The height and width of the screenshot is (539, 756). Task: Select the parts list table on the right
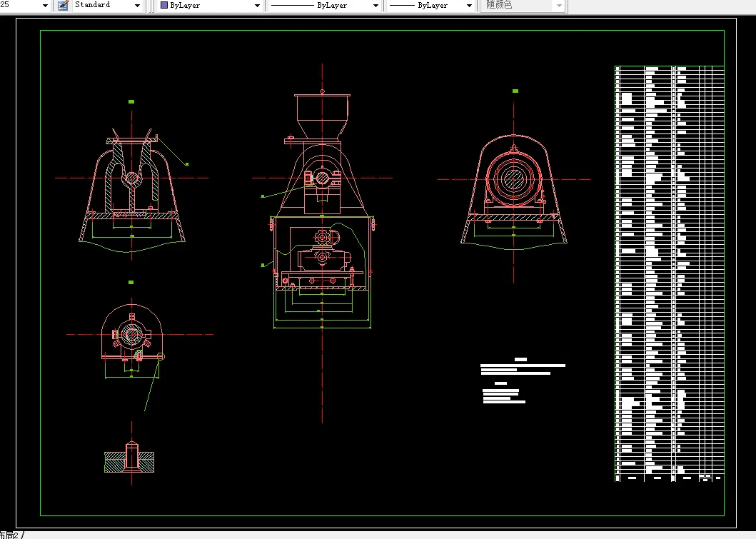pyautogui.click(x=670, y=274)
